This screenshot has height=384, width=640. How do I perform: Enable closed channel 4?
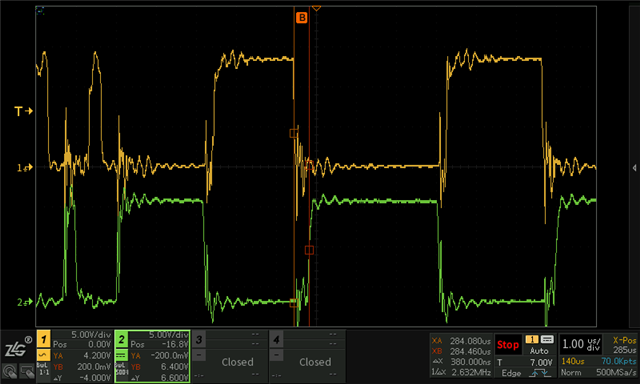click(276, 339)
